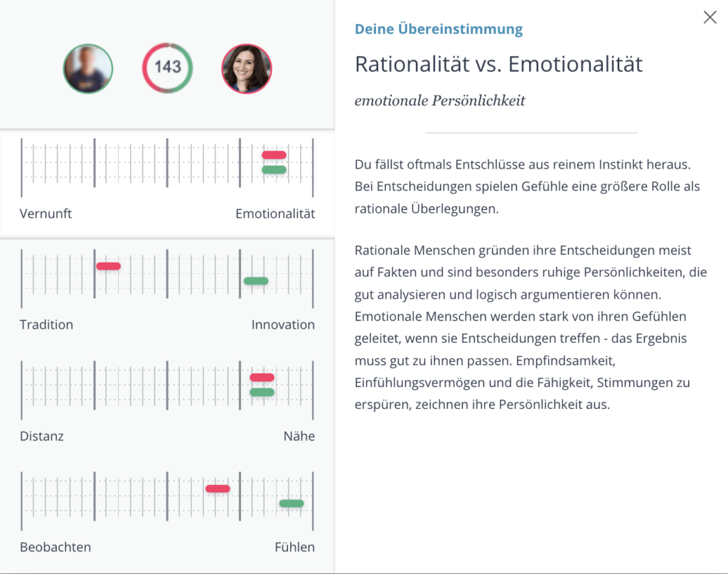Select green marker on Distanz–Nähe scale

click(262, 392)
